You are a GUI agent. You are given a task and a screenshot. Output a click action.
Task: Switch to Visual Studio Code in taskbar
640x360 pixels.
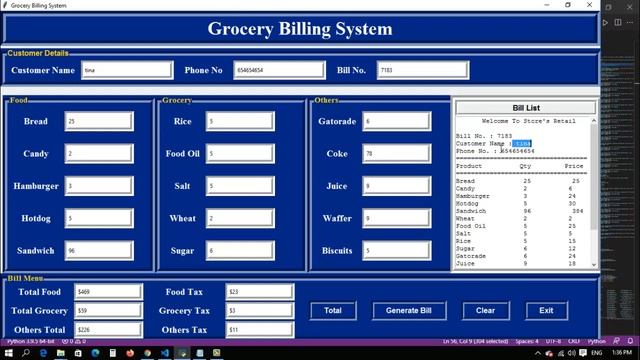point(165,353)
